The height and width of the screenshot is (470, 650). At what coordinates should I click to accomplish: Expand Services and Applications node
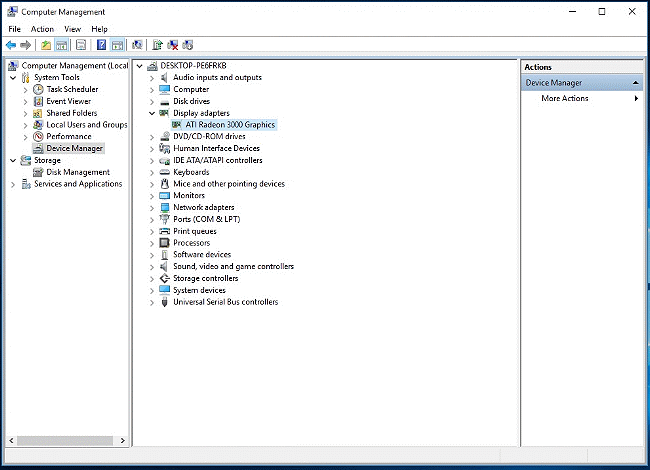[13, 184]
